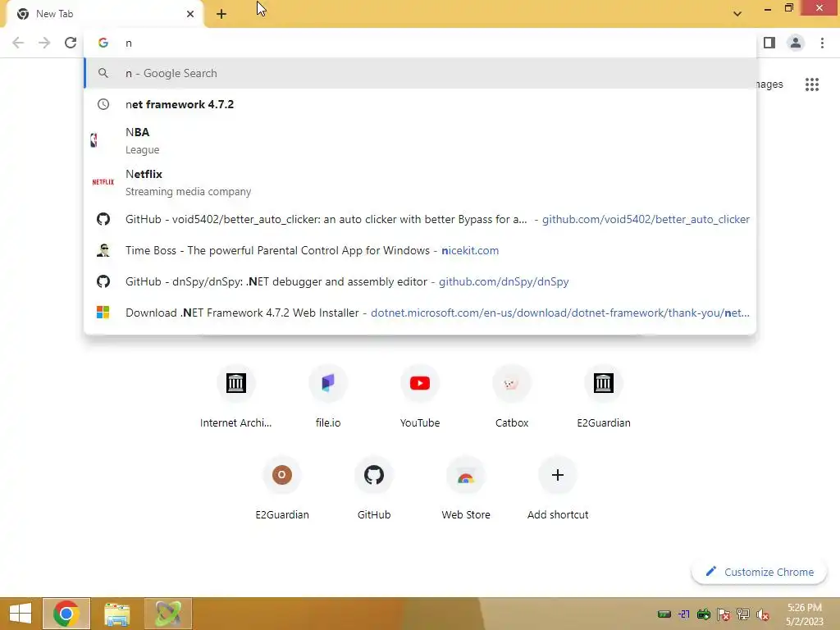Click the Customize Chrome button
Screen dimensions: 840x630
tap(759, 572)
